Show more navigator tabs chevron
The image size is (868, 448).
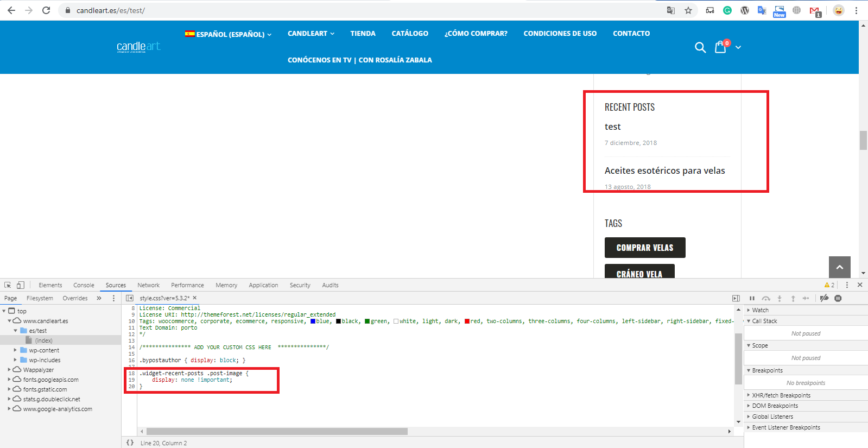point(99,298)
